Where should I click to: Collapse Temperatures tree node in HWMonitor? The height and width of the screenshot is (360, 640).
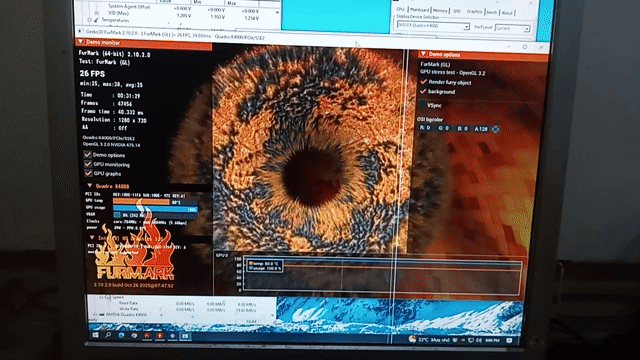[x=89, y=20]
